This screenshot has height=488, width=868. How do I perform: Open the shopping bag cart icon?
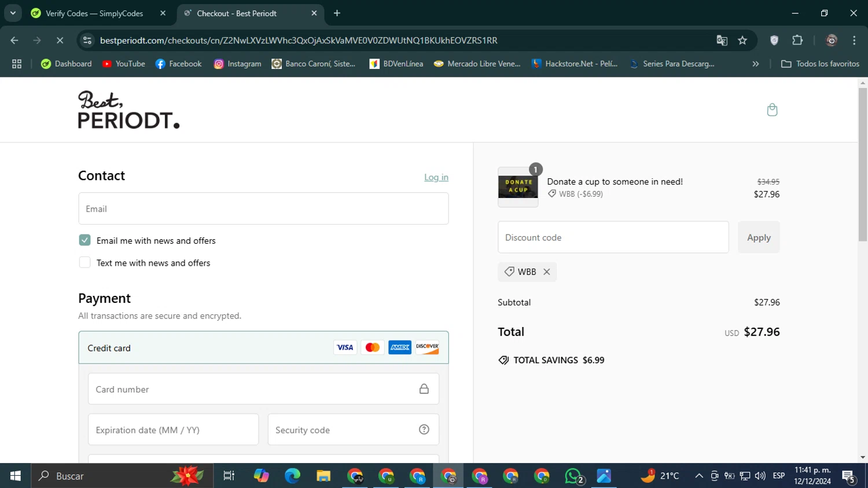772,109
